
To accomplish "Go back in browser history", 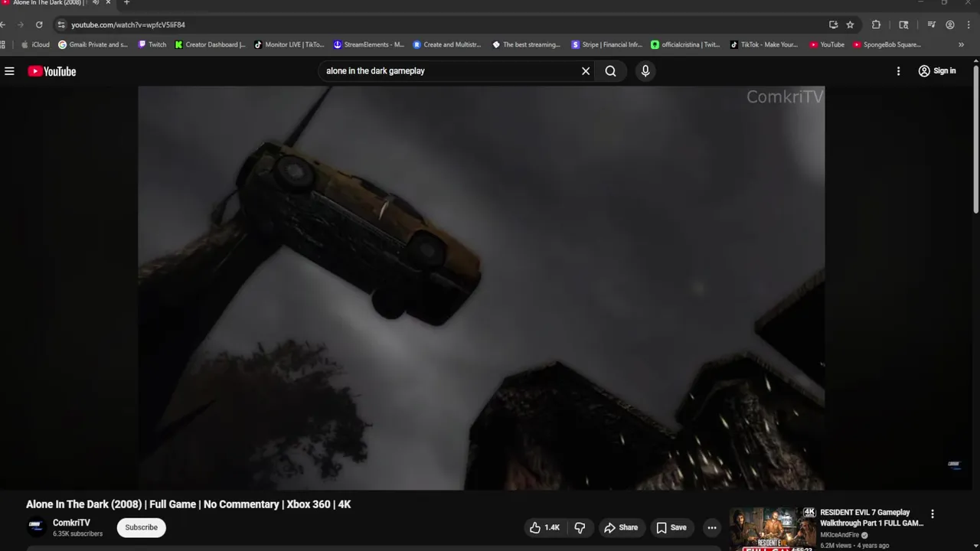I will click(x=3, y=24).
